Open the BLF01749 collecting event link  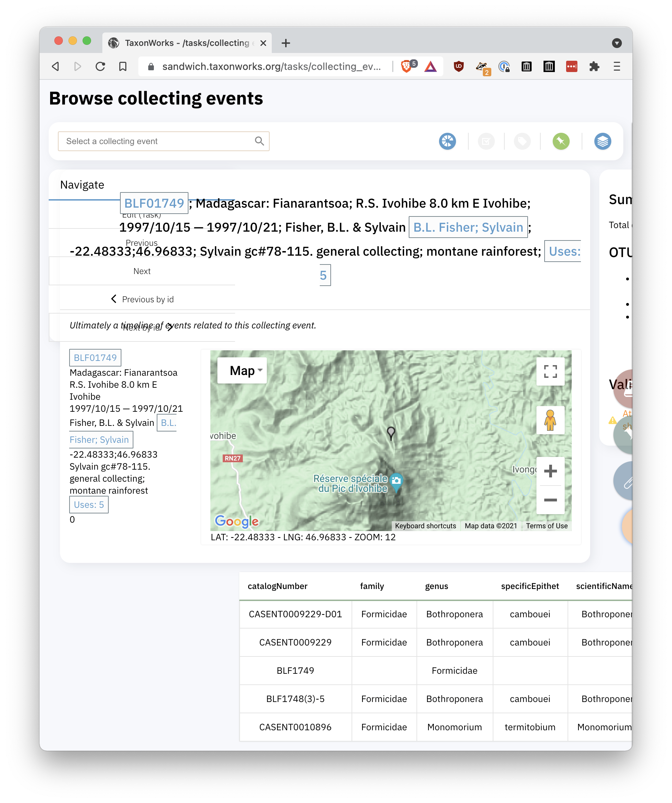[154, 203]
